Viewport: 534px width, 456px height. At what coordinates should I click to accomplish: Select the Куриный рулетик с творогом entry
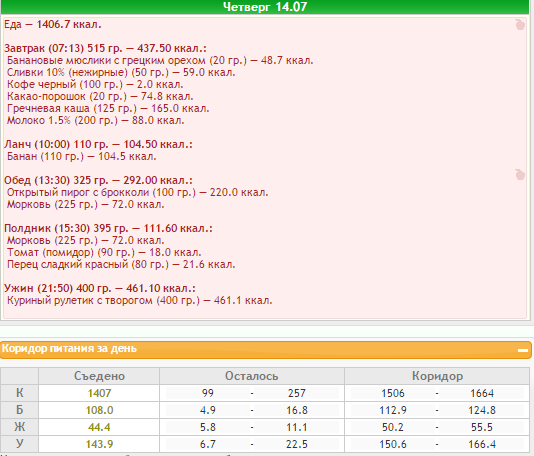(140, 301)
